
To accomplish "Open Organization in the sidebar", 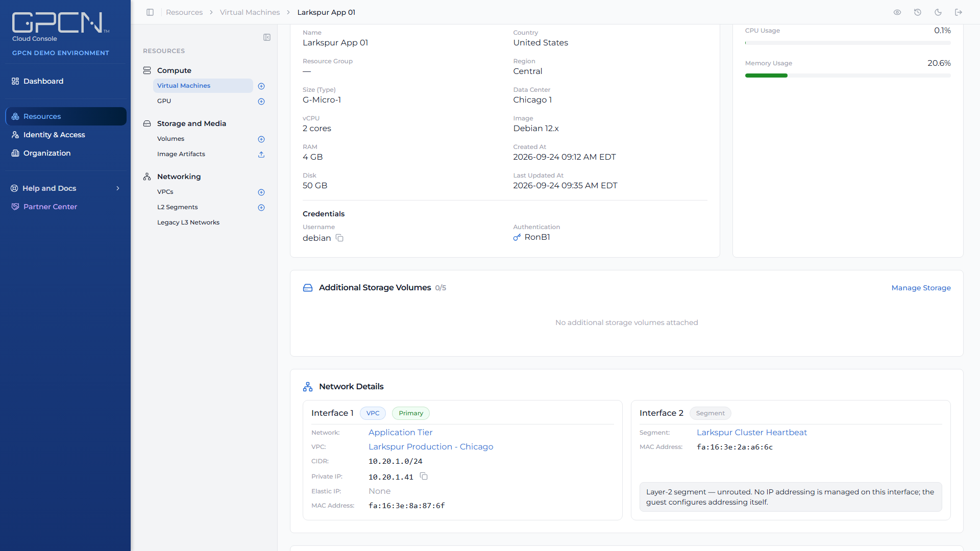I will pos(66,153).
